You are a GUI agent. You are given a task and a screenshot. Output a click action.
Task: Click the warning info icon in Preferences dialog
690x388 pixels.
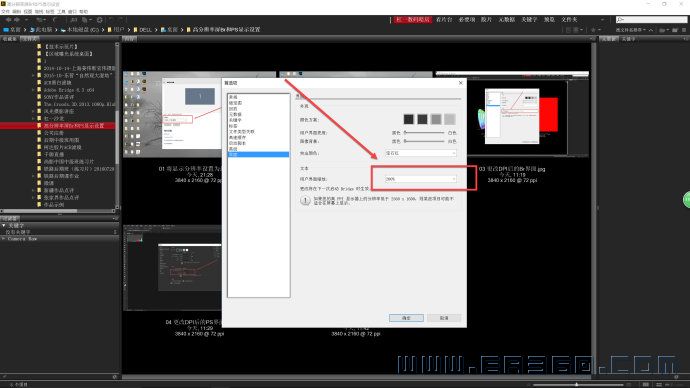(305, 201)
